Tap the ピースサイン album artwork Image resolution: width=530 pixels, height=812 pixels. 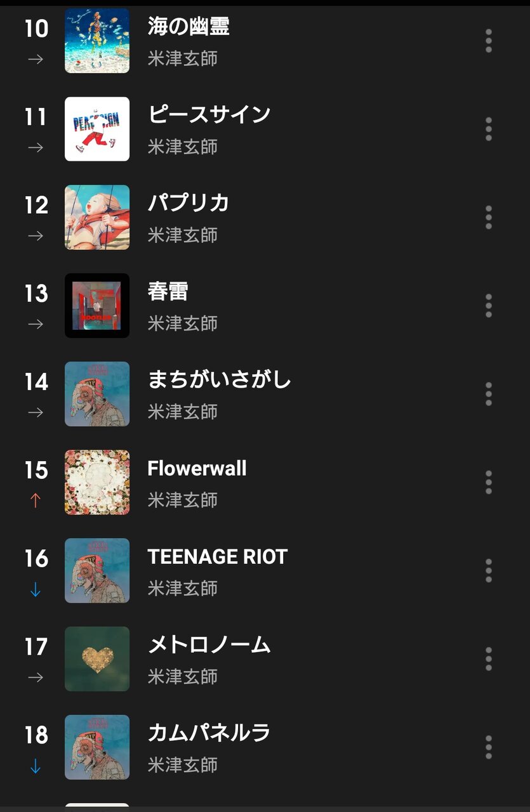click(97, 129)
